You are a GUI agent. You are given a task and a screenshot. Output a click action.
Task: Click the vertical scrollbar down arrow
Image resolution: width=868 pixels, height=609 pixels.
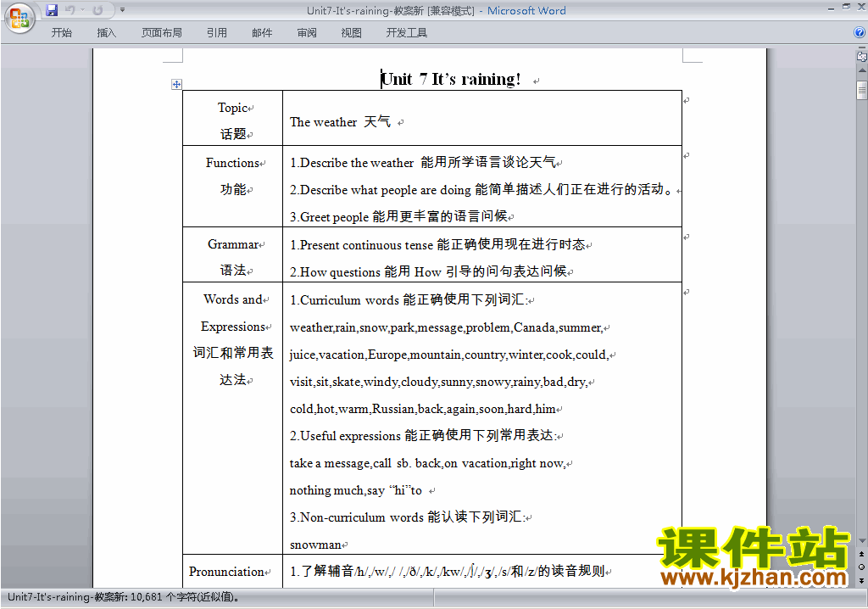[862, 541]
